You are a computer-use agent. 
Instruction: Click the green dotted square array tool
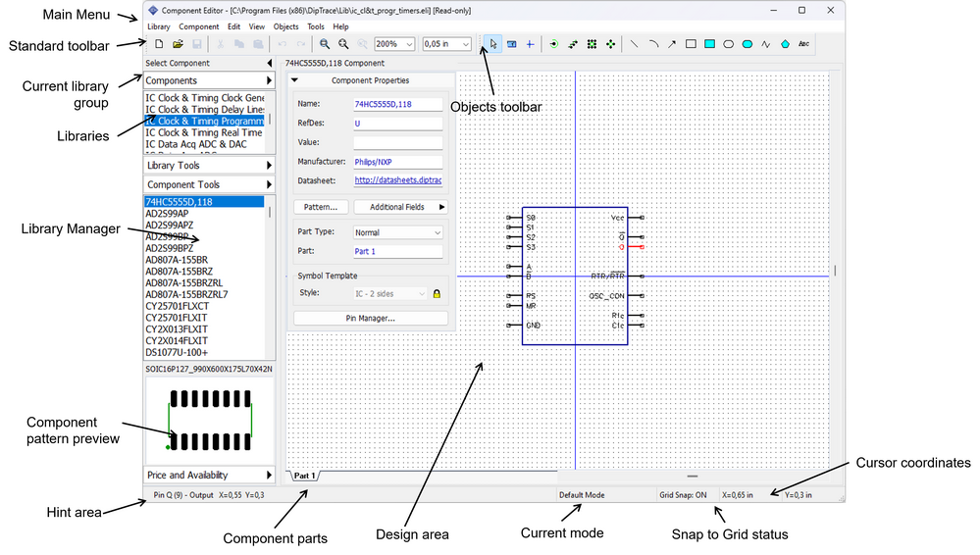(x=592, y=44)
